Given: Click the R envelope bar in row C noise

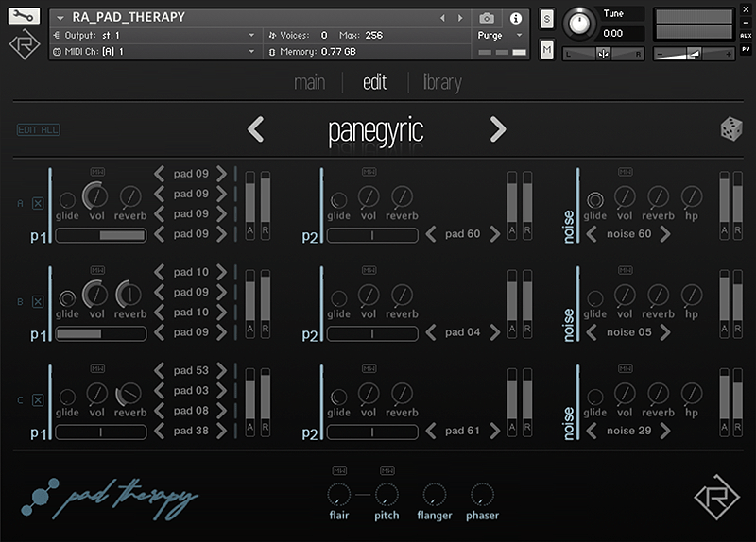Looking at the screenshot, I should coord(738,402).
